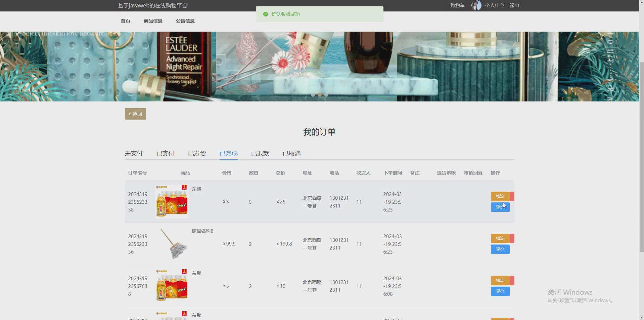Switch to the 已取消 tab
This screenshot has height=320, width=644.
click(x=292, y=154)
